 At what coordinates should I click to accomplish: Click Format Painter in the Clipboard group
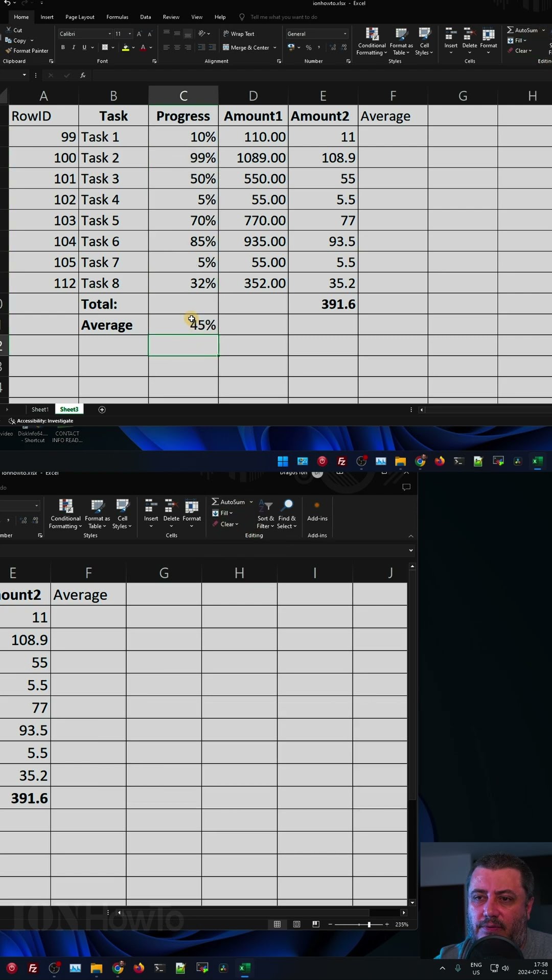[27, 51]
